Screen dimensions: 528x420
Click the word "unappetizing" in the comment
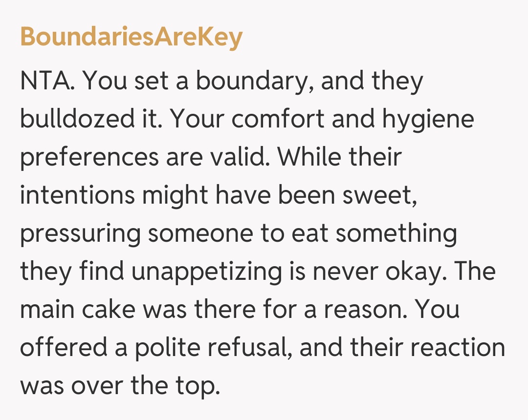pyautogui.click(x=207, y=272)
